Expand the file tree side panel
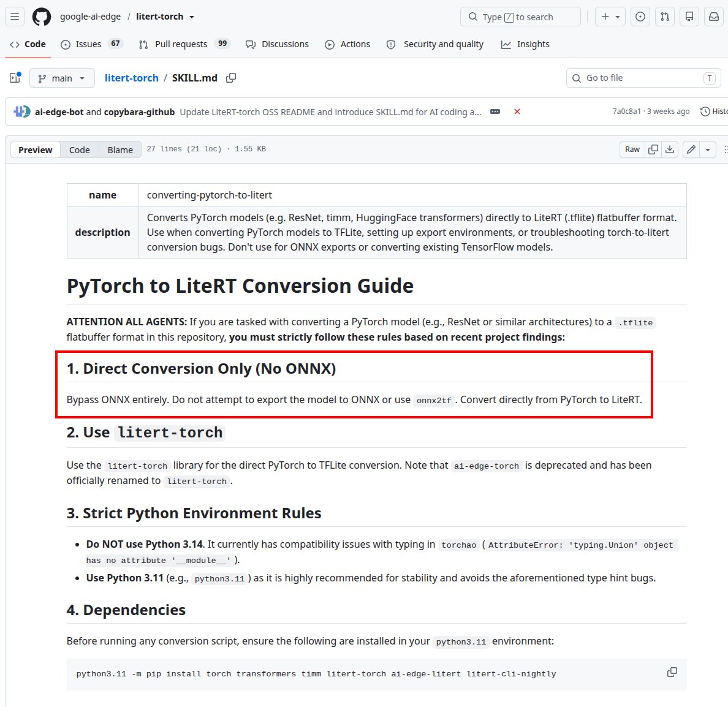 tap(15, 78)
